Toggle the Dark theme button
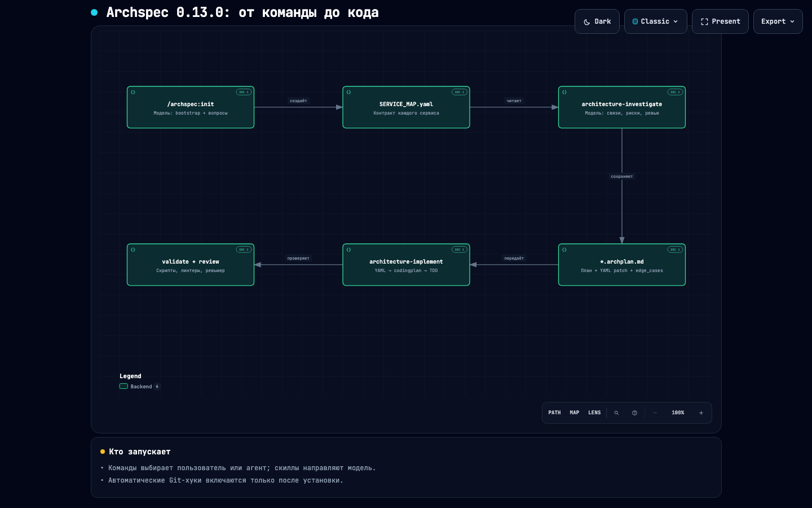This screenshot has height=508, width=812. 597,21
